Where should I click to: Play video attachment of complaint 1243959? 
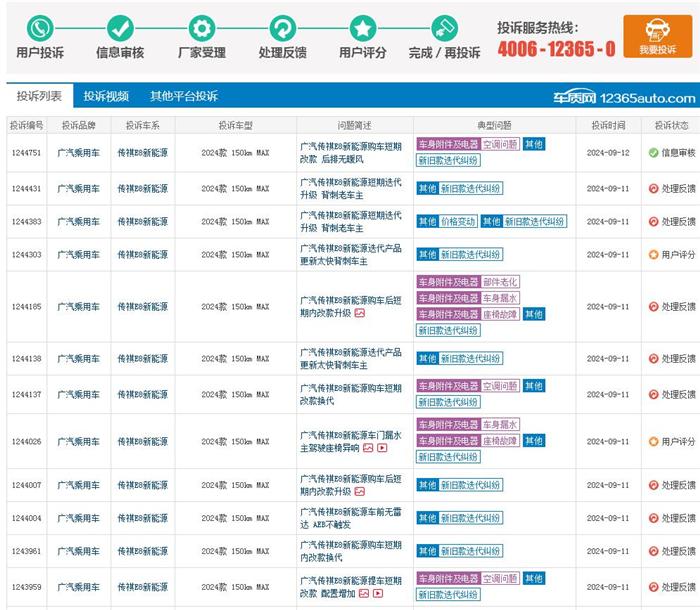[x=378, y=593]
